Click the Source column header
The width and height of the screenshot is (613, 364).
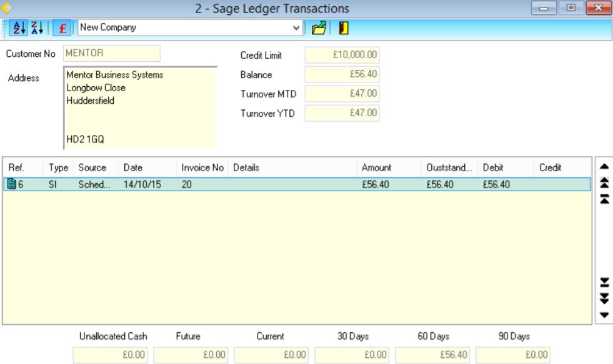click(x=96, y=167)
